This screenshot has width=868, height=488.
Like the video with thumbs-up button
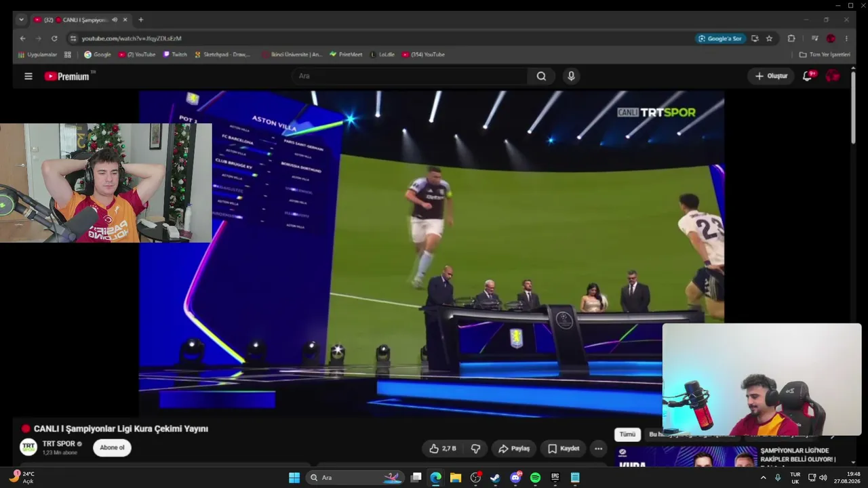coord(442,449)
